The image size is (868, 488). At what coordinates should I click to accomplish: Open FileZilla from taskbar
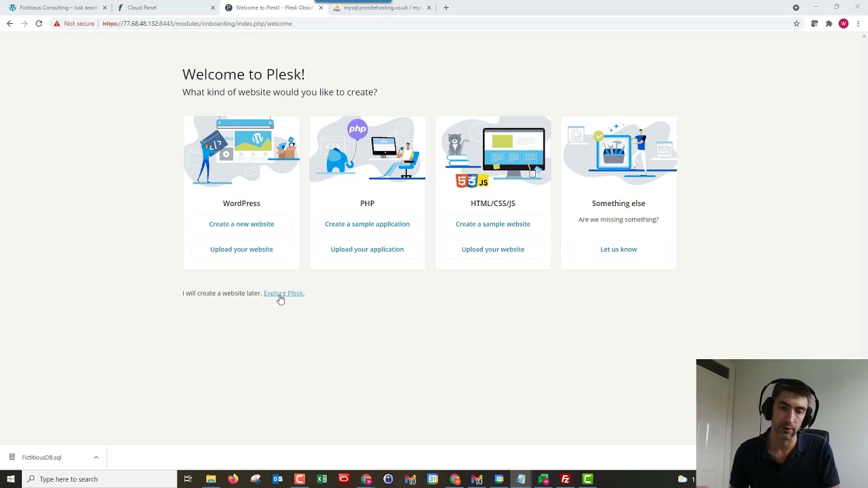point(565,479)
